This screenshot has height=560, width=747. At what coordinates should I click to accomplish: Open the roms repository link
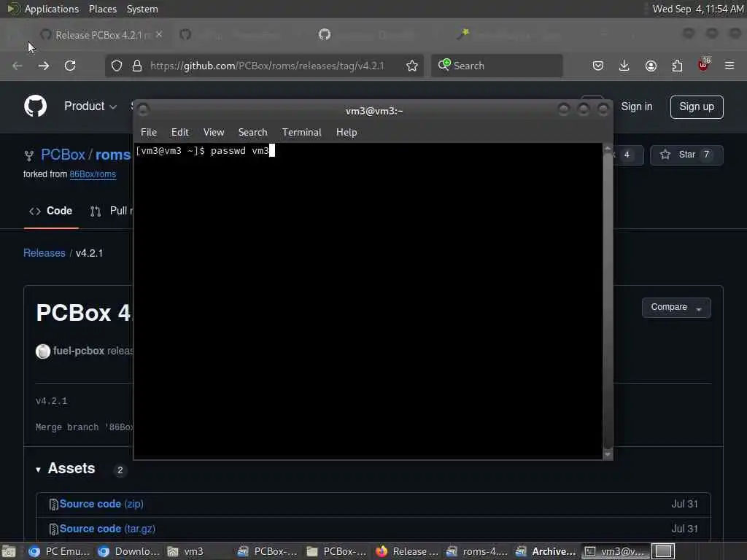113,155
